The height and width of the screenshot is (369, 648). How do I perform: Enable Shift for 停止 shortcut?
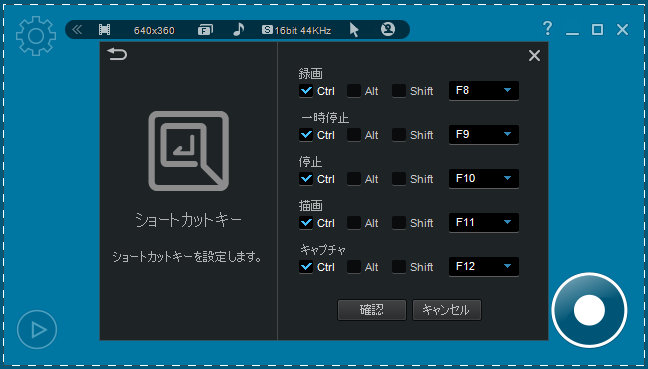pos(399,179)
